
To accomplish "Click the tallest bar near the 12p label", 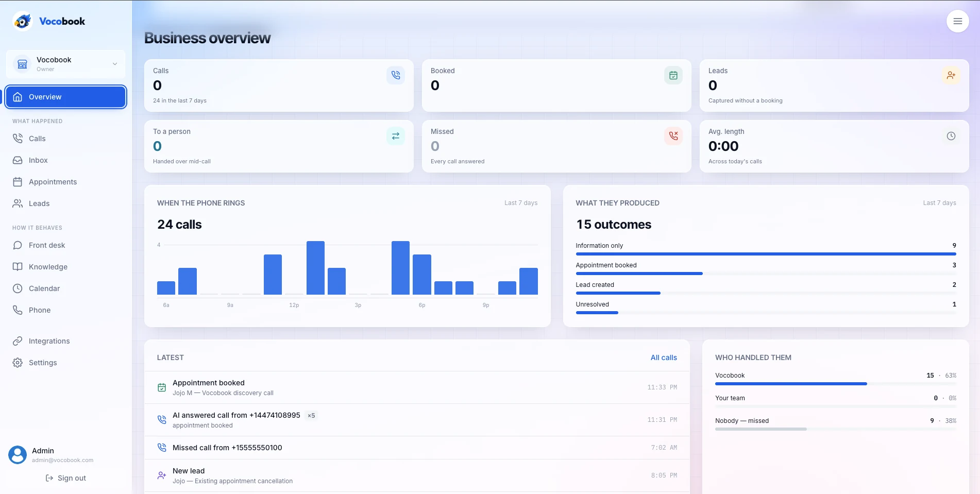I will point(315,268).
